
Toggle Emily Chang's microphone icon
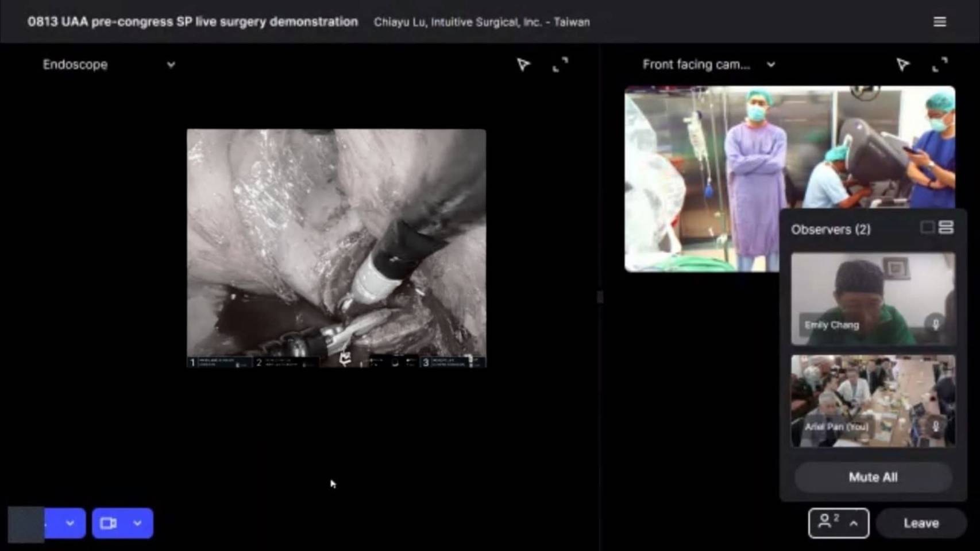(935, 324)
